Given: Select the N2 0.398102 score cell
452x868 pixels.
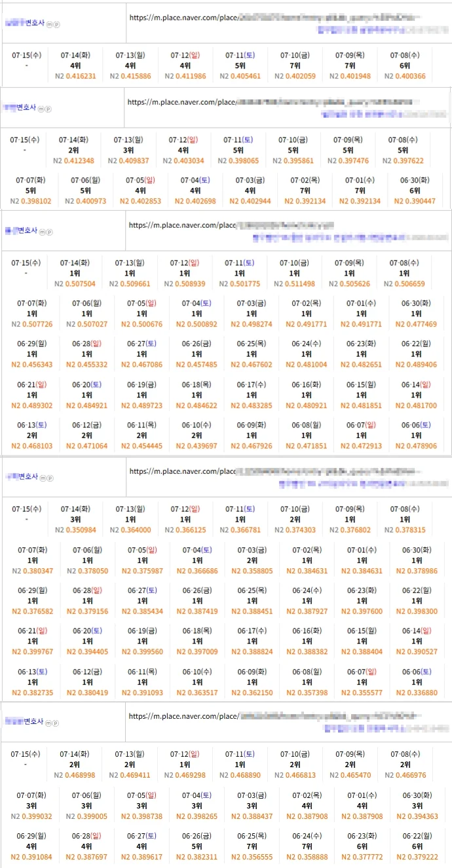Looking at the screenshot, I should pos(31,201).
